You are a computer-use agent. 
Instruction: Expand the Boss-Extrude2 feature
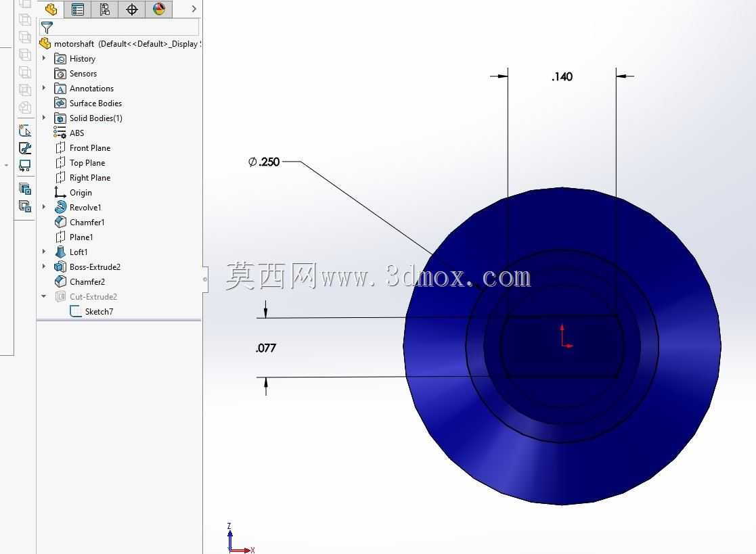tap(44, 267)
